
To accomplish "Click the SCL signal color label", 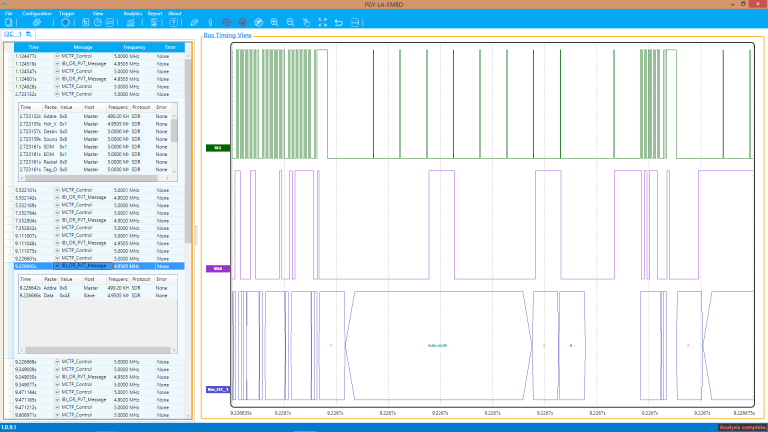I will tap(218, 147).
